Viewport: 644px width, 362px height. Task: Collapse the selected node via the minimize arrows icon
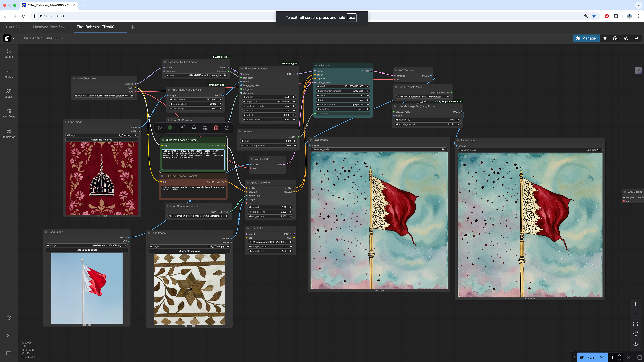(x=205, y=128)
